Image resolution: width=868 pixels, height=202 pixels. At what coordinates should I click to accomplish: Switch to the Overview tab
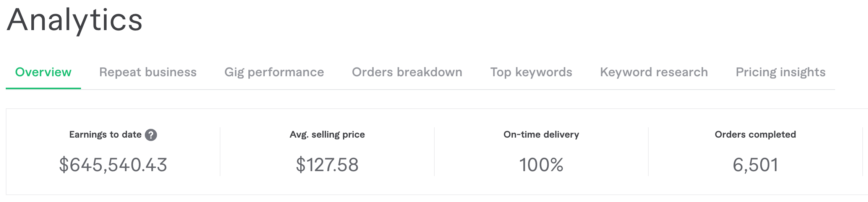coord(43,72)
